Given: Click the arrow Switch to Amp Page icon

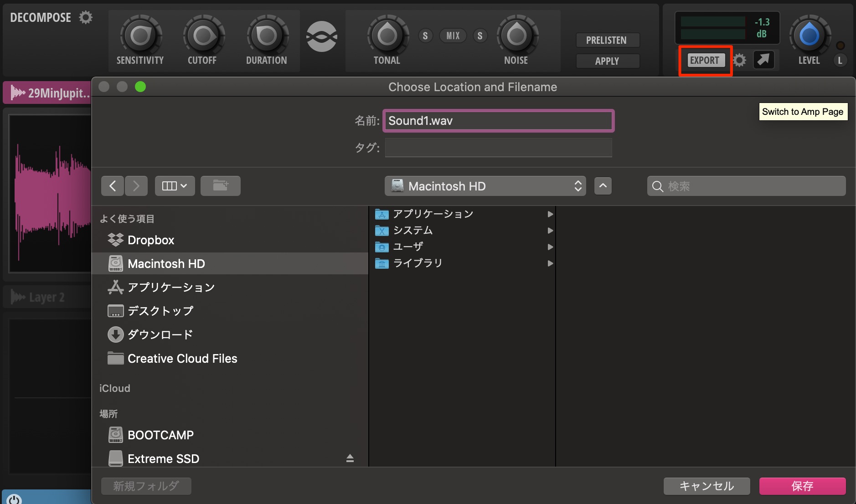Looking at the screenshot, I should [763, 60].
